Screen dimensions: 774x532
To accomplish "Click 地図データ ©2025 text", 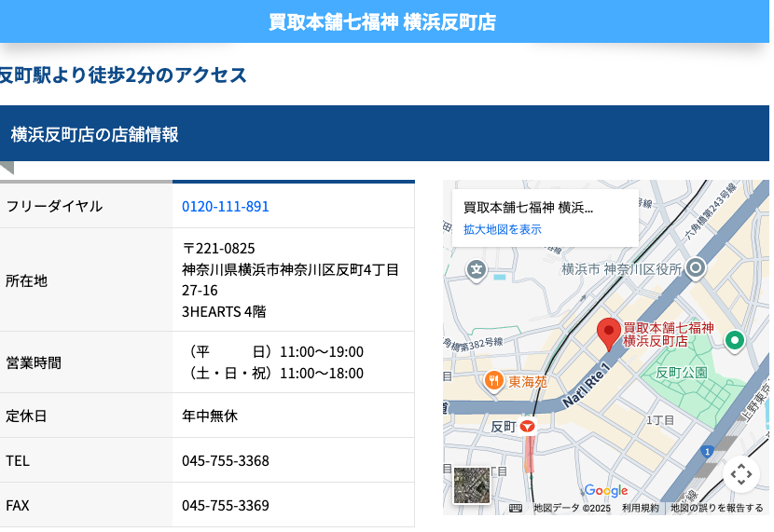I will pos(573,508).
